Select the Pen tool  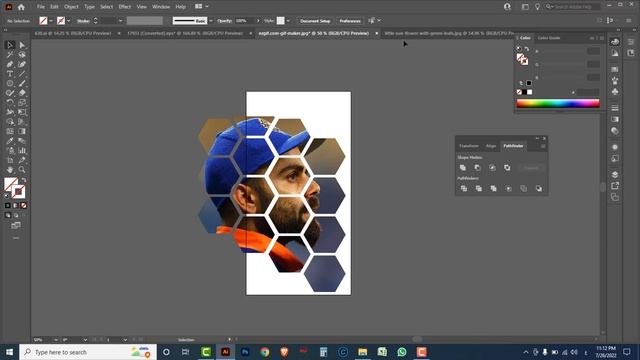[10, 64]
